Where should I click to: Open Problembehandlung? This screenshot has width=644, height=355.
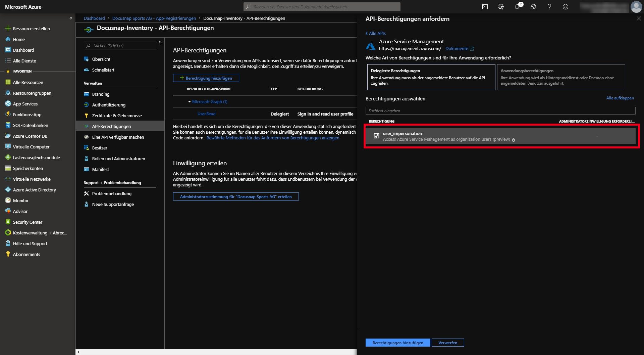click(x=112, y=193)
